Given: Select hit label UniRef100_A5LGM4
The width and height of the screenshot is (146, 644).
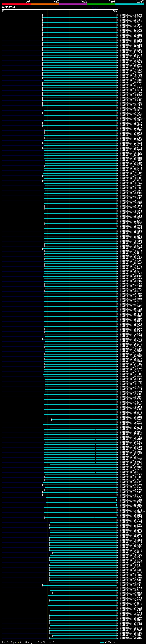Looking at the screenshot, I should tap(131, 93).
